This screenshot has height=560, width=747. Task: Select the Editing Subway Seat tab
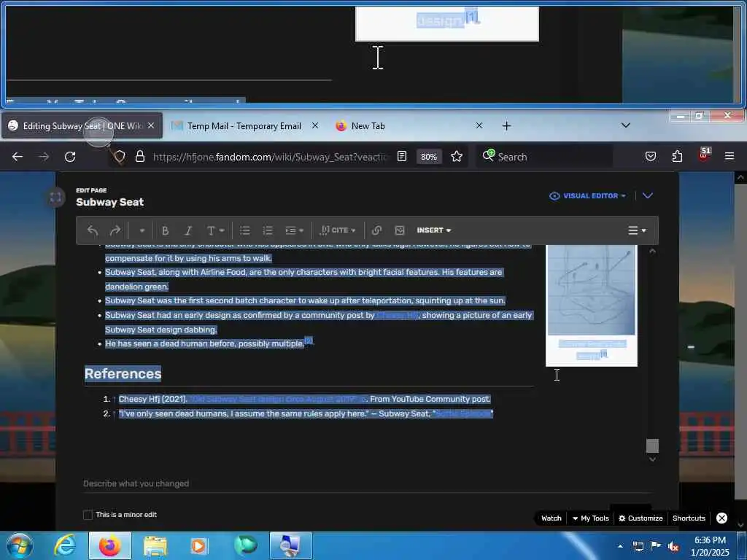[82, 125]
